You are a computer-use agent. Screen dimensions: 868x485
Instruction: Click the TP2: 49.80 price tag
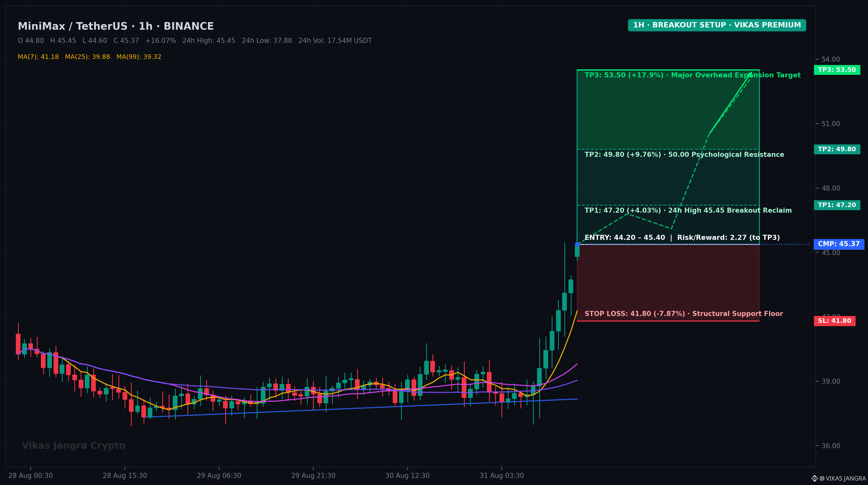pyautogui.click(x=837, y=149)
